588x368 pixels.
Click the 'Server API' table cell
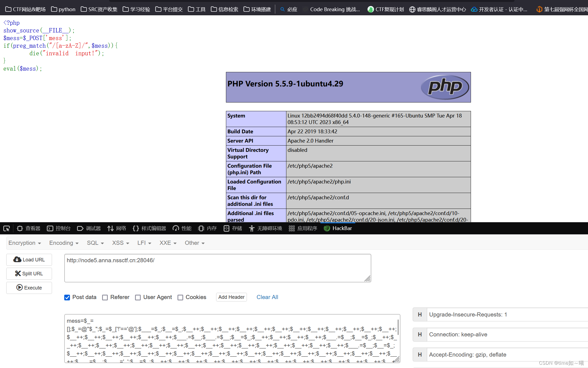(x=256, y=141)
